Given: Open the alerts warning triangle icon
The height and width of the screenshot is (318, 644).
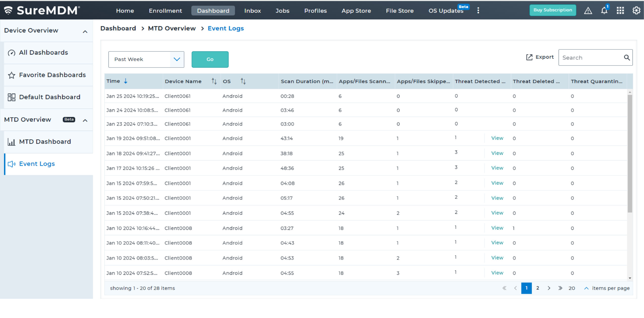Looking at the screenshot, I should tap(588, 11).
